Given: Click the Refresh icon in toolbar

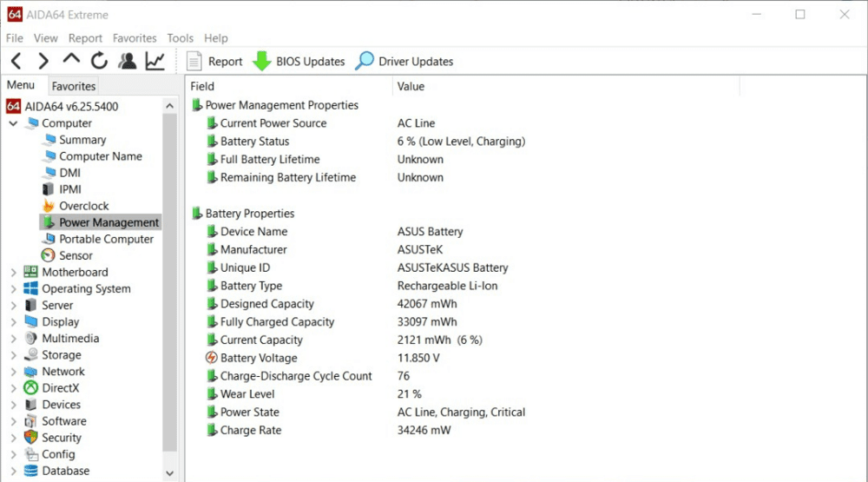Looking at the screenshot, I should point(99,62).
